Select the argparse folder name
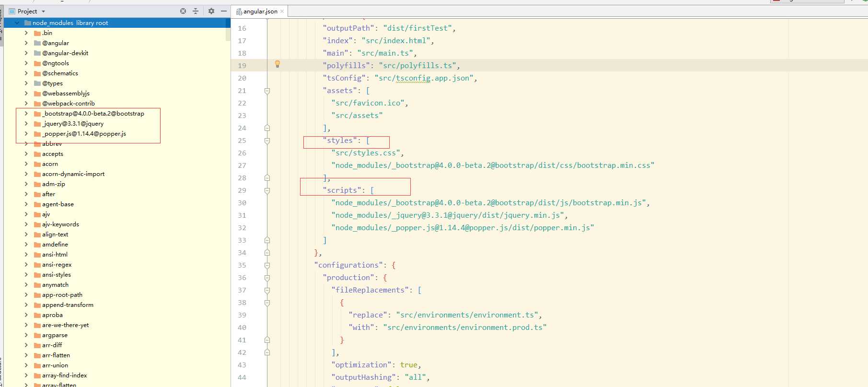Image resolution: width=868 pixels, height=387 pixels. point(55,335)
